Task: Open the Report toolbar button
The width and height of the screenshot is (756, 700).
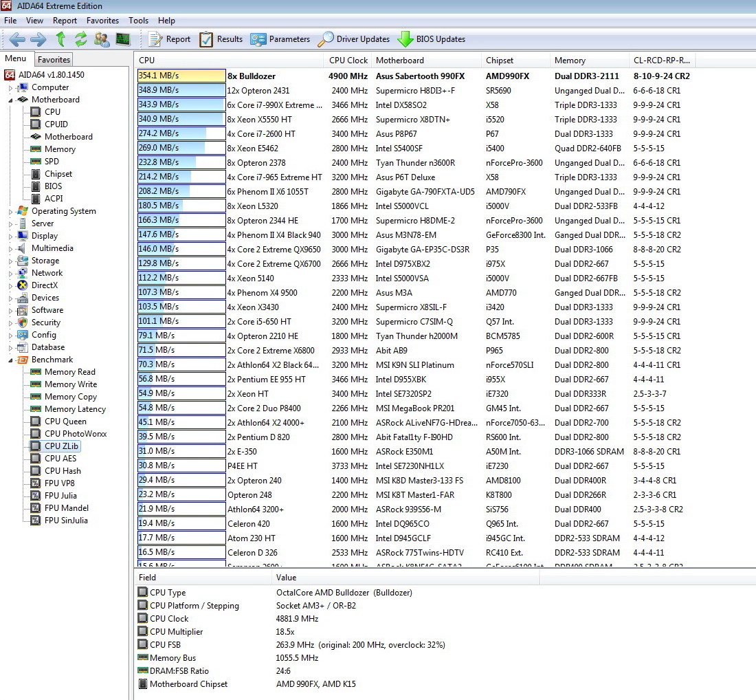Action: tap(169, 39)
